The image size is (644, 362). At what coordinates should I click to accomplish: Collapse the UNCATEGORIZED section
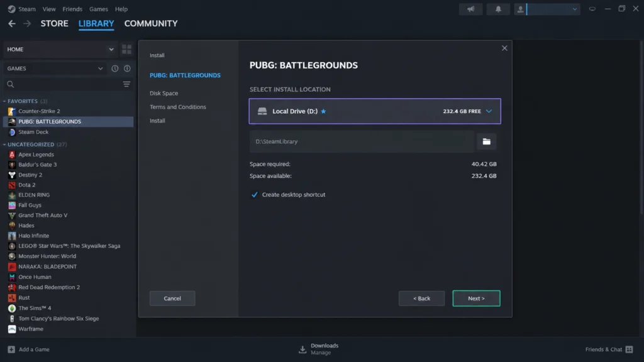point(4,145)
